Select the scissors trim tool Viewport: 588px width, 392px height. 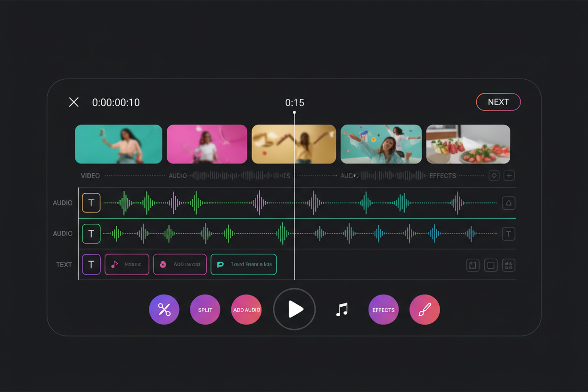tap(164, 310)
